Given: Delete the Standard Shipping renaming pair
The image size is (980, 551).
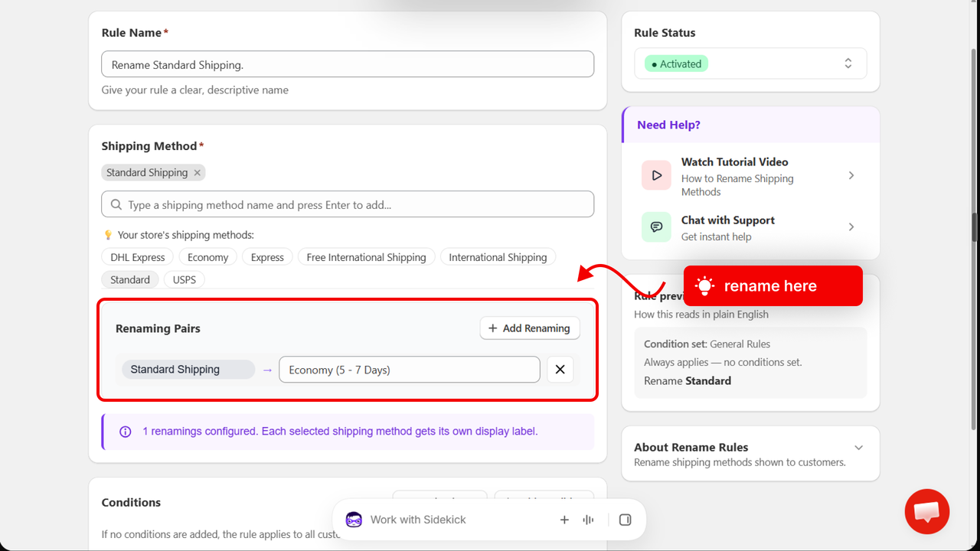Looking at the screenshot, I should [x=560, y=370].
